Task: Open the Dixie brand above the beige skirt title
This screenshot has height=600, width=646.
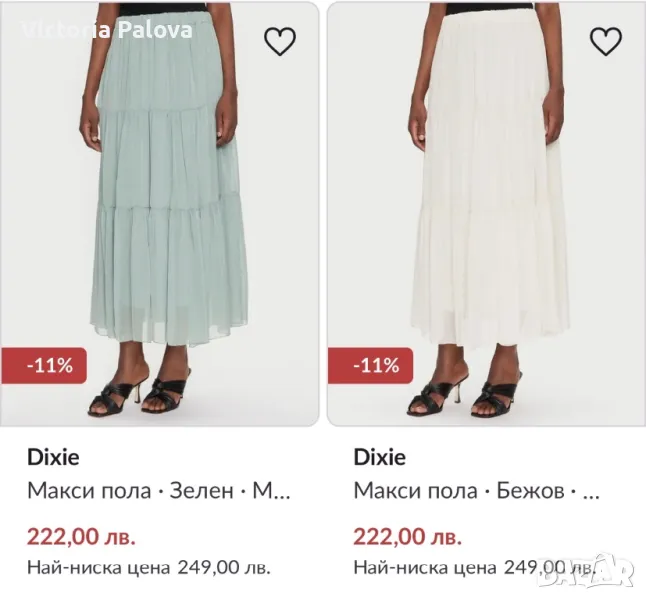Action: pos(380,457)
